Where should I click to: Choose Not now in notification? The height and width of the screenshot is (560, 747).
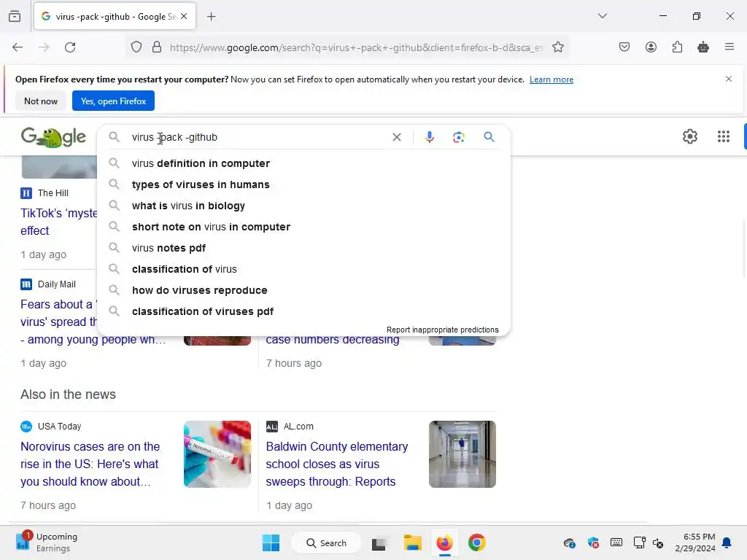(41, 101)
